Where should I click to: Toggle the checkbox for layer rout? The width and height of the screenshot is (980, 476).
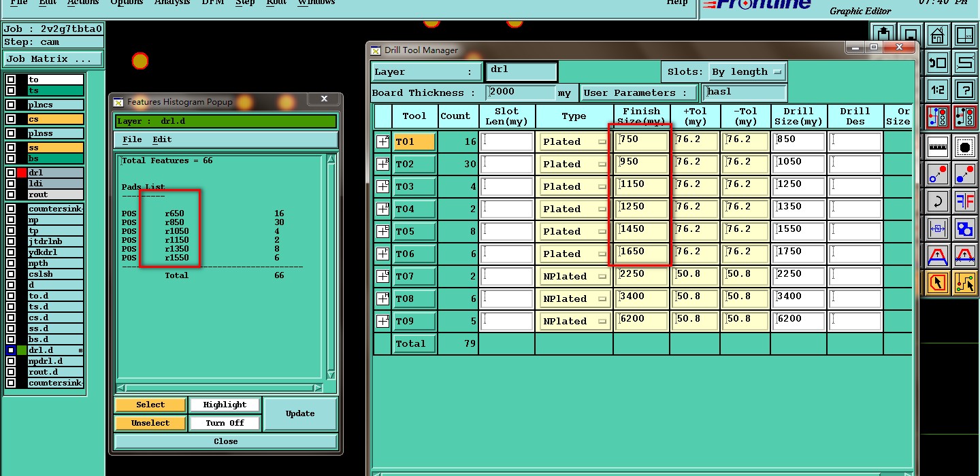(x=11, y=194)
